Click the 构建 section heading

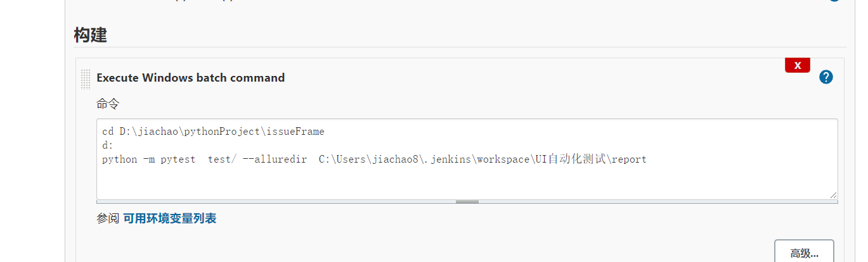[90, 35]
